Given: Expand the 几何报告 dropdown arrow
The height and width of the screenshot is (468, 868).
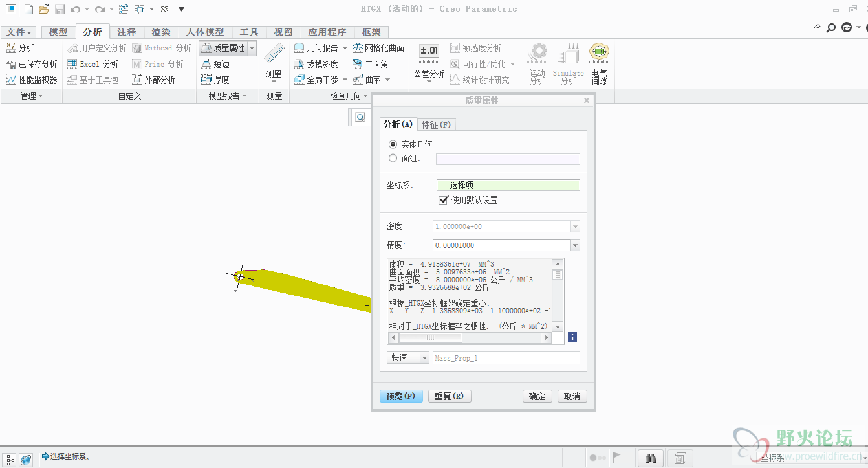Looking at the screenshot, I should click(345, 48).
